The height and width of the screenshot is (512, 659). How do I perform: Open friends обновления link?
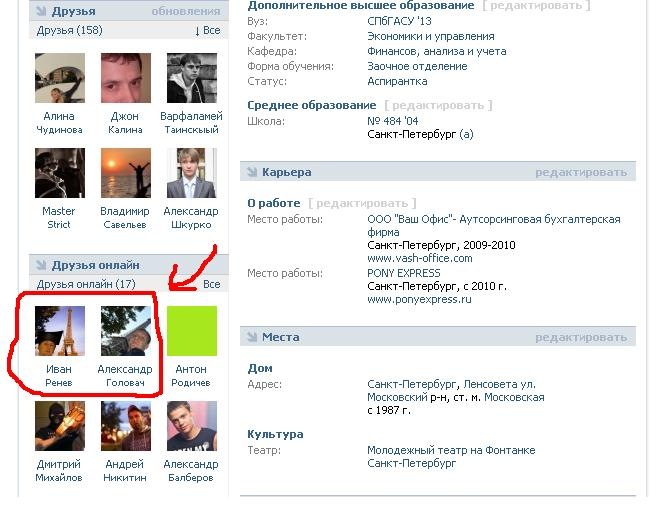click(186, 11)
